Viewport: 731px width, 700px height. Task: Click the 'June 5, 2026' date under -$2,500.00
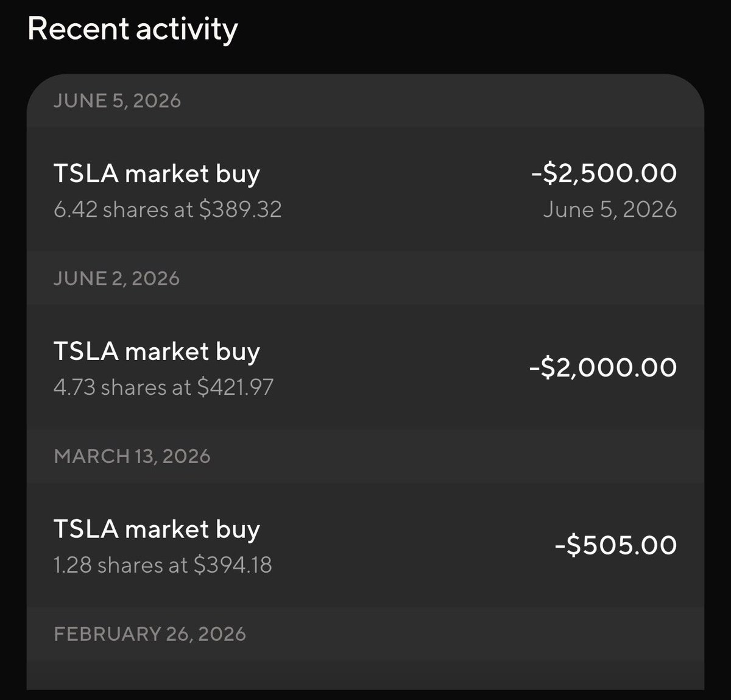610,210
